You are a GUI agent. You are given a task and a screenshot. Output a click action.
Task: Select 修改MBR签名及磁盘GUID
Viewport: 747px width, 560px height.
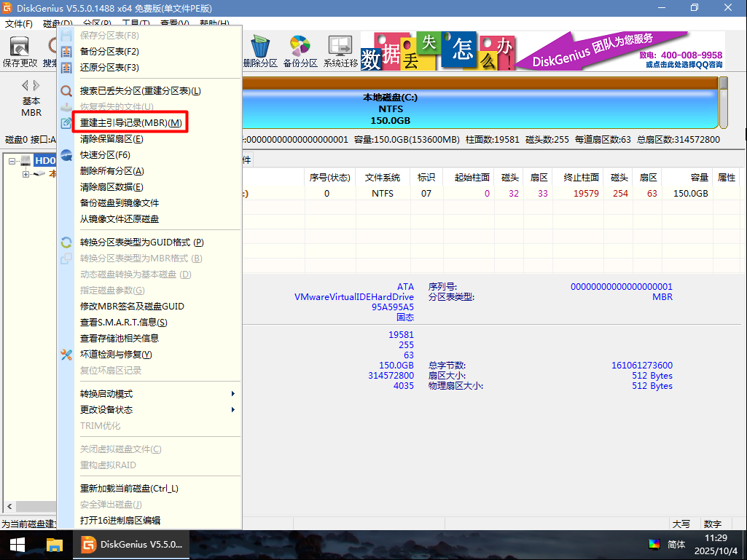pos(132,306)
